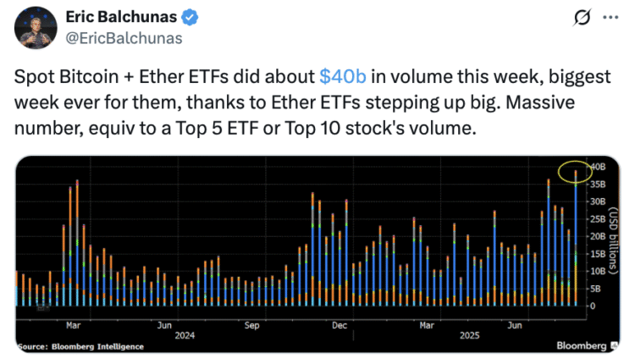The height and width of the screenshot is (364, 635).
Task: Click Eric Balchunas's profile avatar
Action: coord(33,30)
